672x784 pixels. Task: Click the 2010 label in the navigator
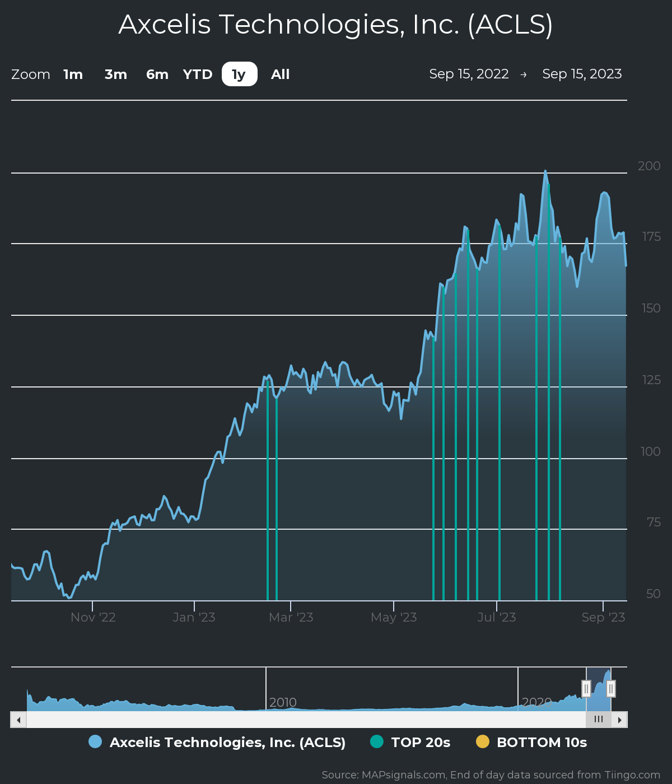click(x=283, y=702)
